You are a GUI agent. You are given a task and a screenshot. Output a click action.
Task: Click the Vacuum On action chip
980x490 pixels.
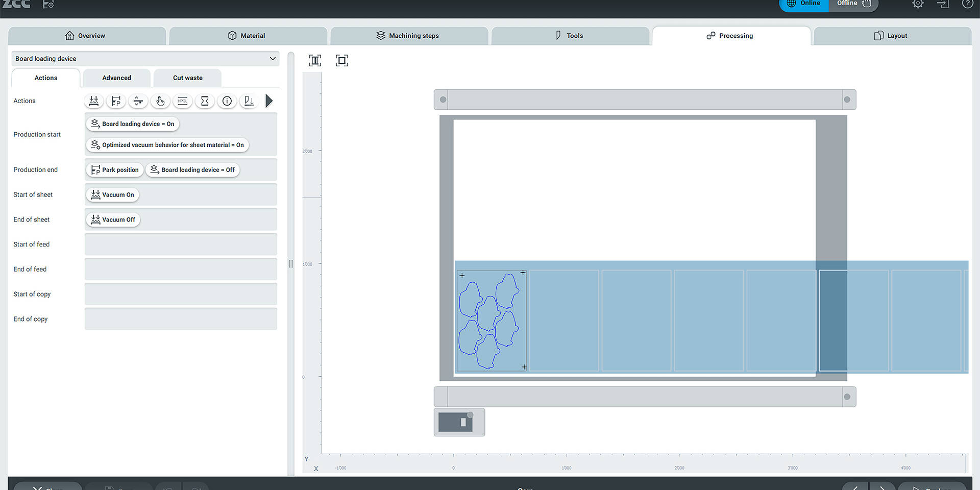[x=113, y=195]
